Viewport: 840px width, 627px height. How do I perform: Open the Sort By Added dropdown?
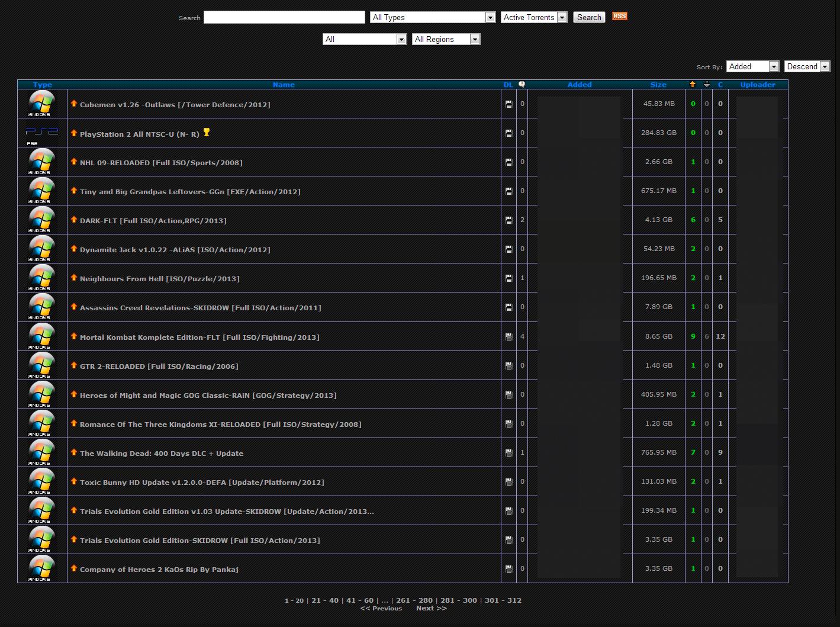(752, 66)
